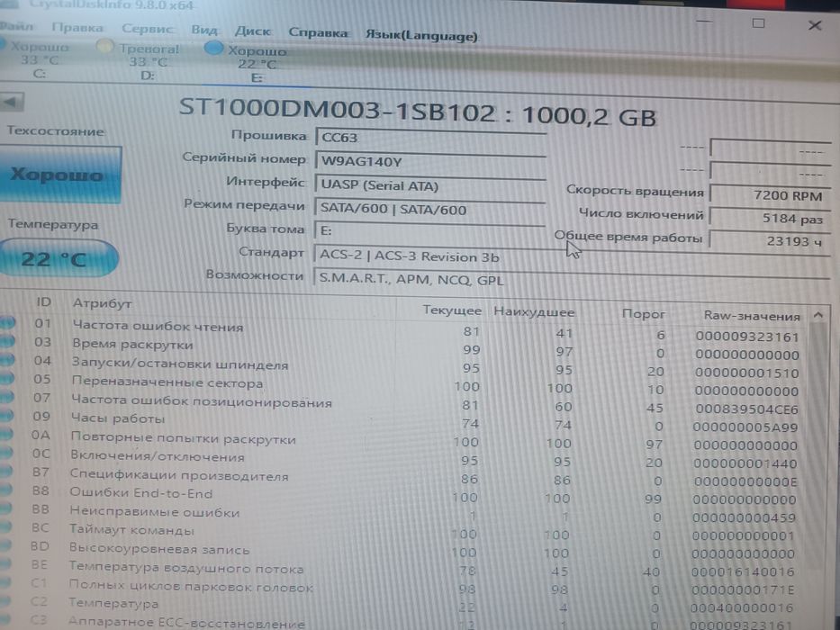This screenshot has width=840, height=630.
Task: Open the Справка menu
Action: 318,32
